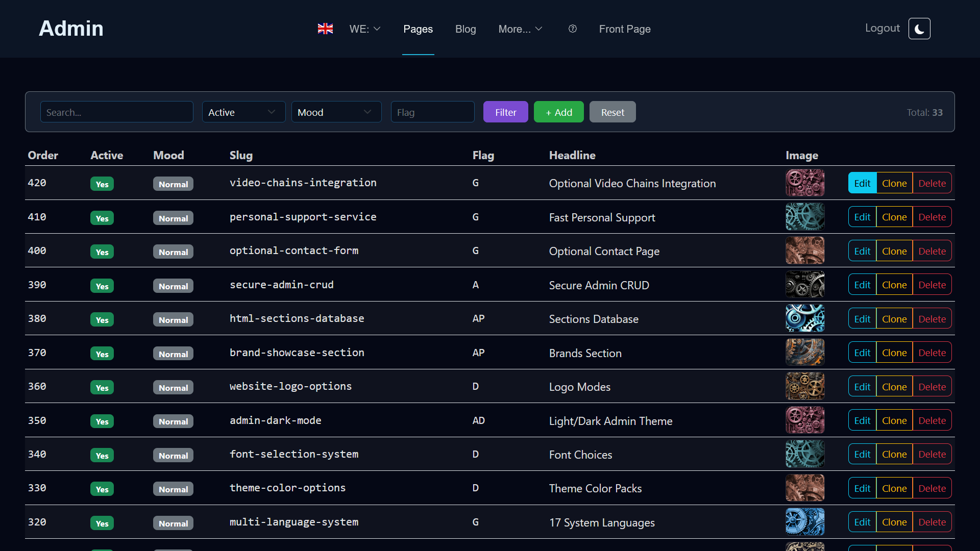Select the headline Light/Dark Admin Theme
This screenshot has height=551, width=980.
pyautogui.click(x=610, y=421)
